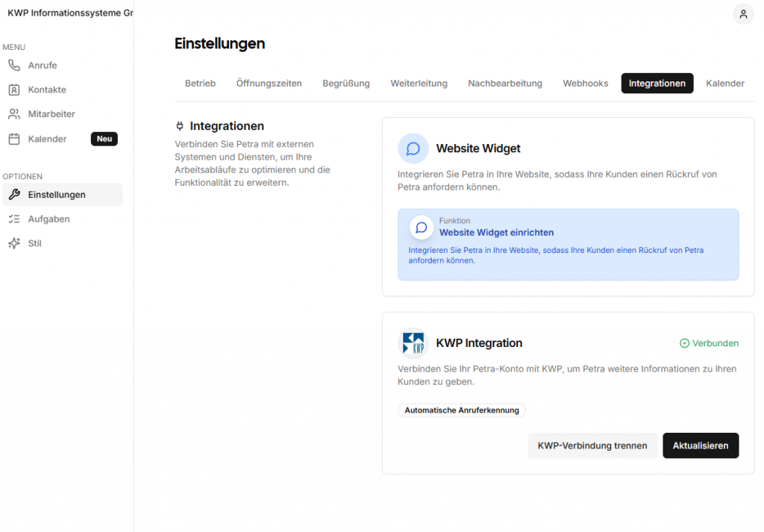
Task: Click the calendar icon in the sidebar
Action: [14, 139]
